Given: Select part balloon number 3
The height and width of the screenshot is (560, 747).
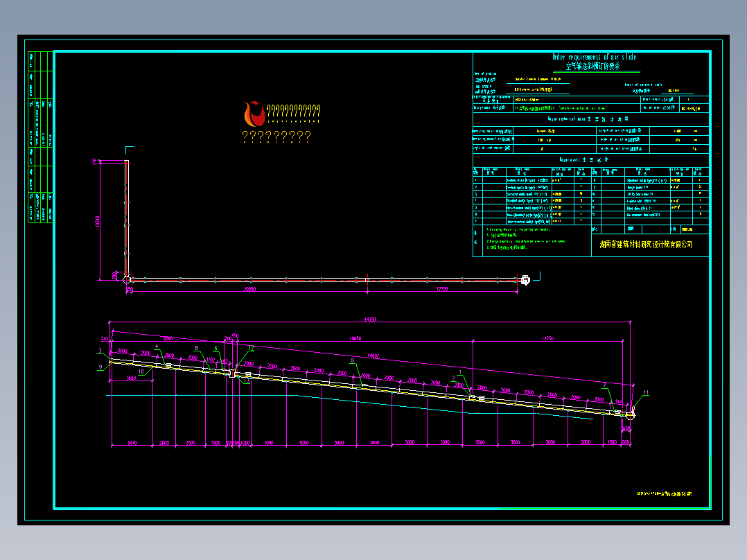Looking at the screenshot, I should pyautogui.click(x=100, y=350).
